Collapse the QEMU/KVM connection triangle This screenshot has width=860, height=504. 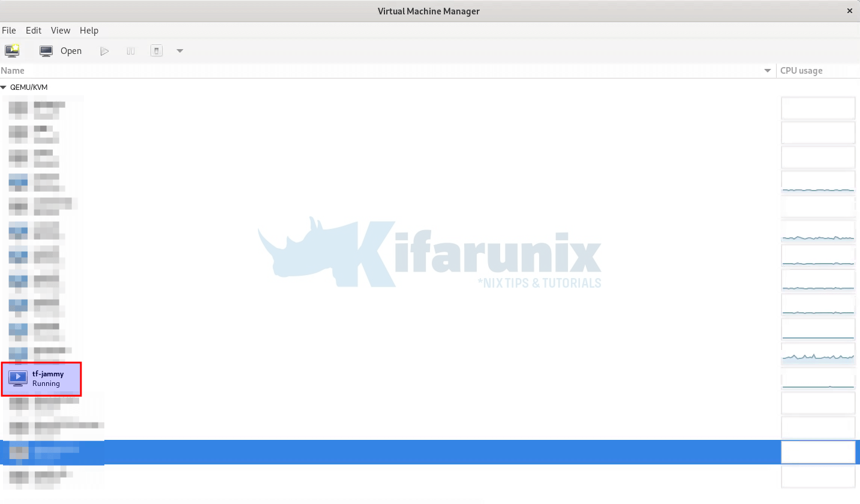click(x=4, y=87)
